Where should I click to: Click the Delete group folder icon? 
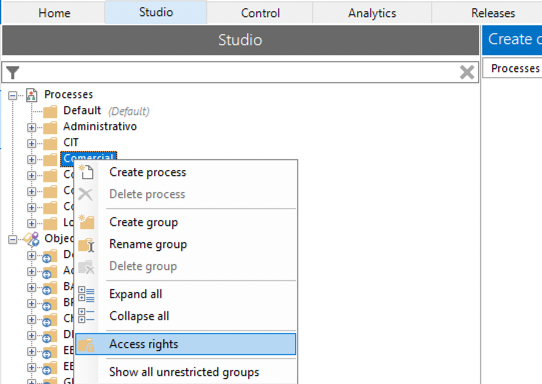pos(86,267)
